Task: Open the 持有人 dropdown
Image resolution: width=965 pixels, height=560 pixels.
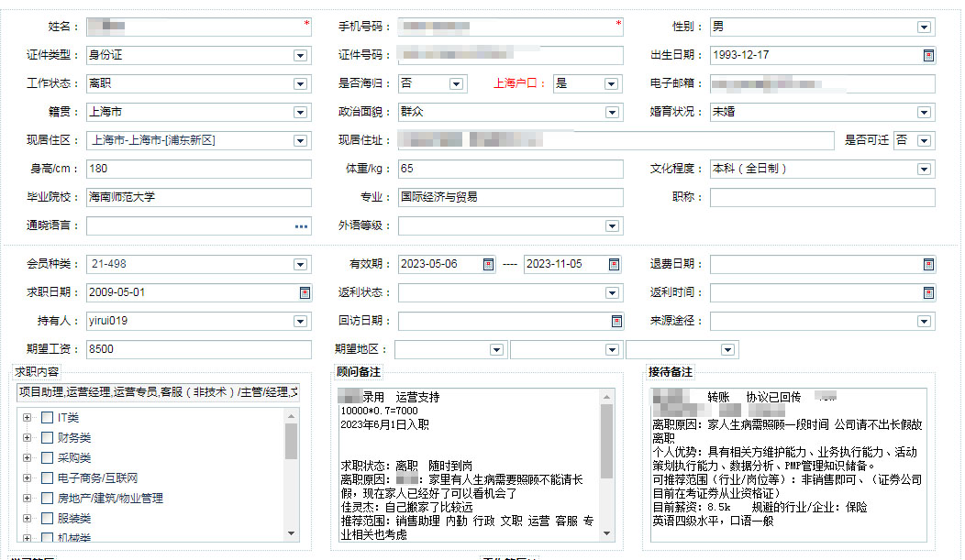Action: tap(300, 321)
